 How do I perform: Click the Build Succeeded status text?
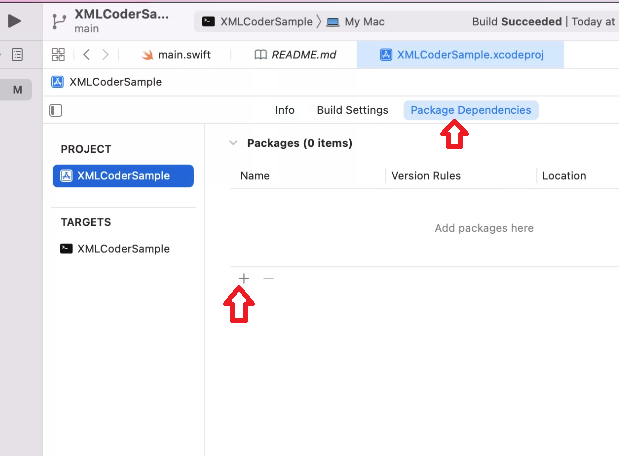[x=517, y=21]
